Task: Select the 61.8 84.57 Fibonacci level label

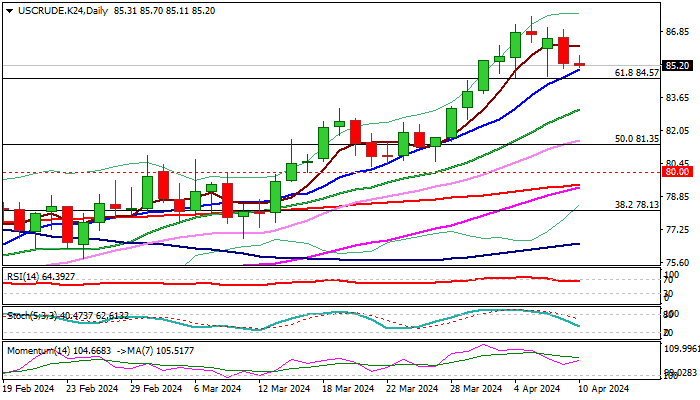Action: tap(636, 73)
